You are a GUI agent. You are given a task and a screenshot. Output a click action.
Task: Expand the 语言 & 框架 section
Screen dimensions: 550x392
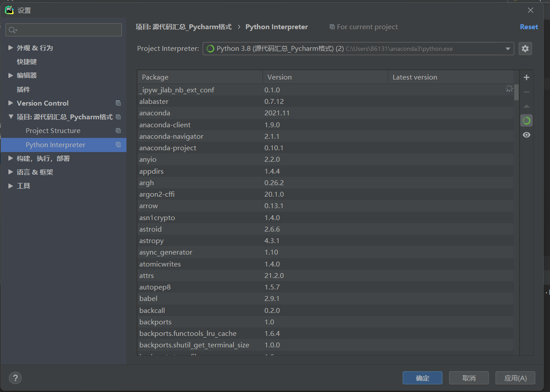11,172
